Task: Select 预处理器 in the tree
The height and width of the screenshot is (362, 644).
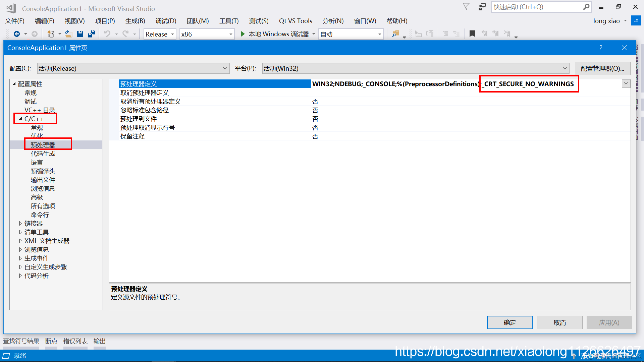Action: 43,145
